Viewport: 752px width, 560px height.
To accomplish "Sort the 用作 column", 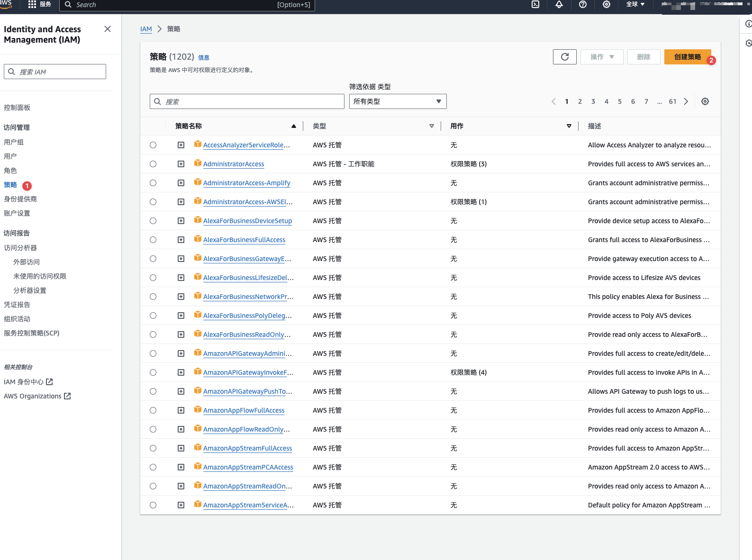I will point(569,126).
